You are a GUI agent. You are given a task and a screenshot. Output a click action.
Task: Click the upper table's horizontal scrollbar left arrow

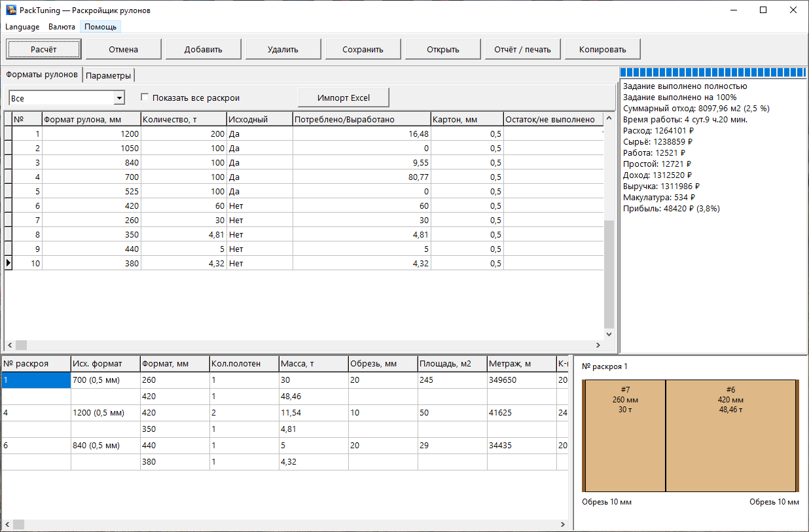(10, 345)
